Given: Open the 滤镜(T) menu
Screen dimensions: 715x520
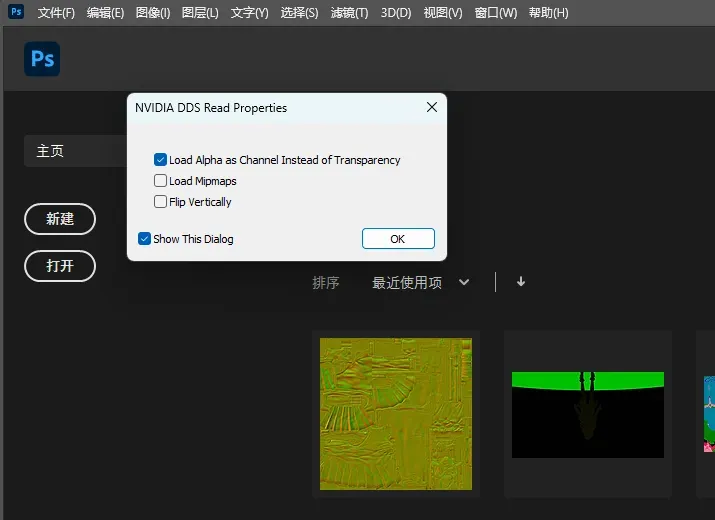Looking at the screenshot, I should coord(348,13).
